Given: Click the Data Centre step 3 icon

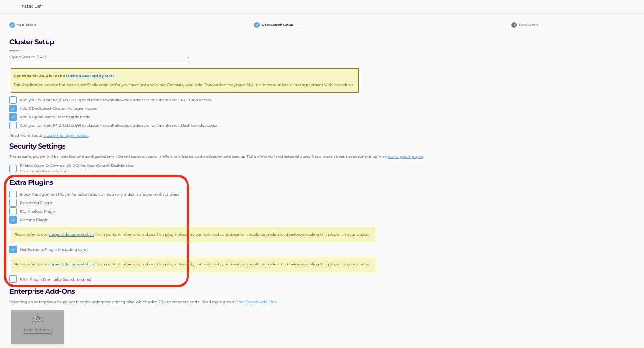Looking at the screenshot, I should pyautogui.click(x=514, y=25).
